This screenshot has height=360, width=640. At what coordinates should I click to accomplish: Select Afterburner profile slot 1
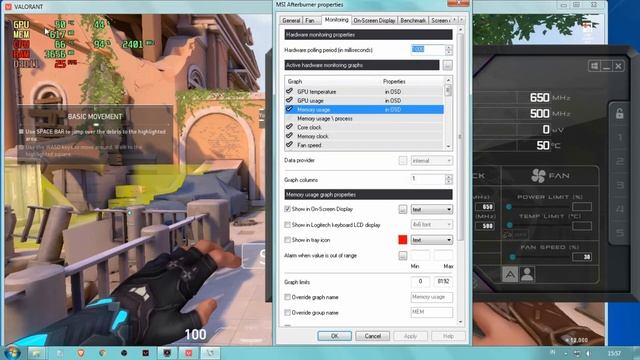pyautogui.click(x=620, y=138)
